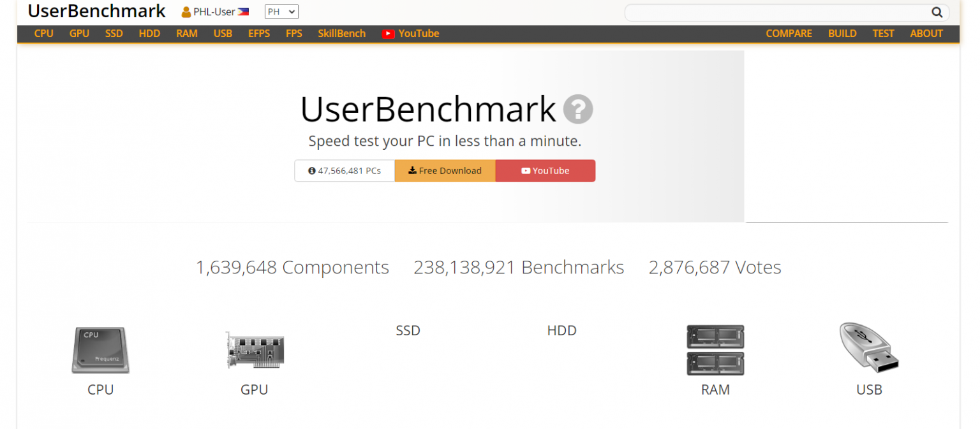This screenshot has width=980, height=429.
Task: Expand the HDD benchmark category
Action: pyautogui.click(x=561, y=330)
